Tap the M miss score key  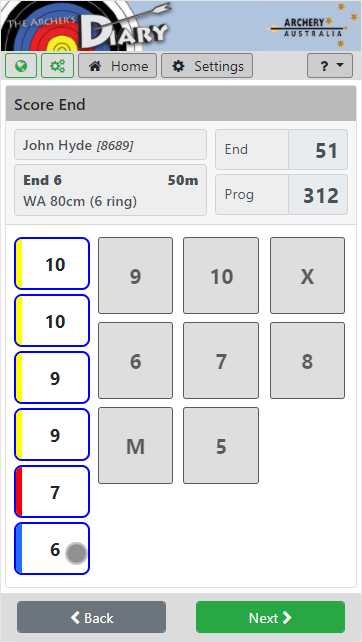(136, 445)
